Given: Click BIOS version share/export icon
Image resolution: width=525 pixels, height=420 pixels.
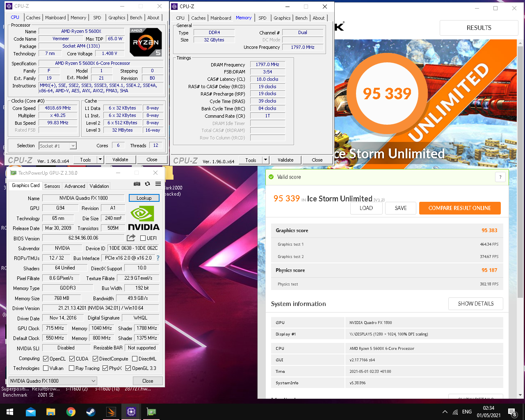Looking at the screenshot, I should [x=131, y=238].
